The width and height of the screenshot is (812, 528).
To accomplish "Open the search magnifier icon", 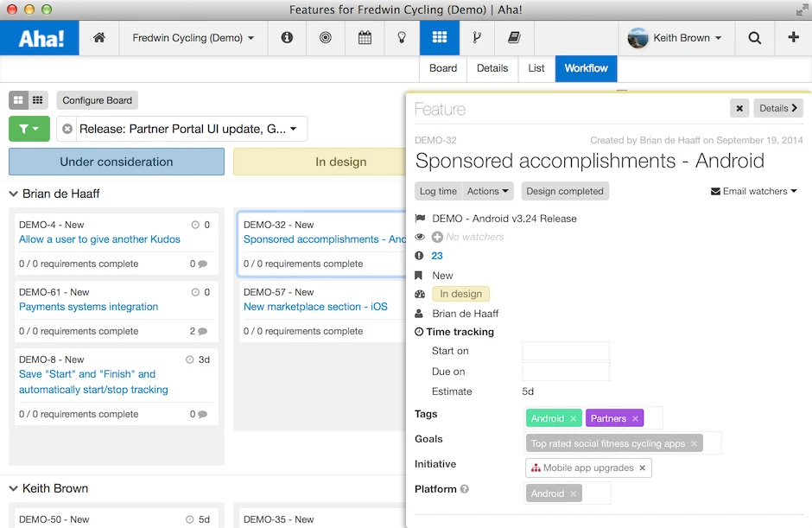I will click(x=754, y=37).
